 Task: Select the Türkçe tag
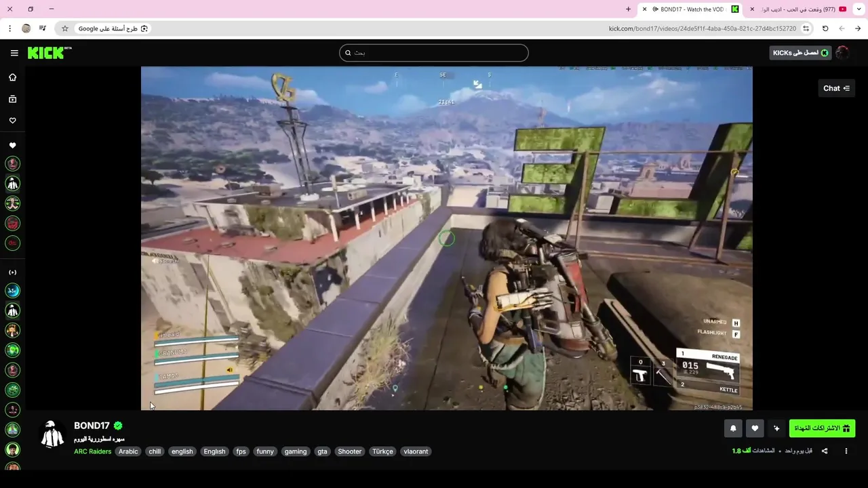point(382,451)
